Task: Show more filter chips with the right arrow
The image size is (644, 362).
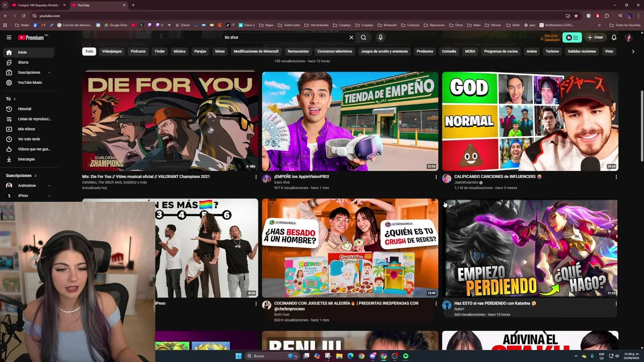Action: 633,51
